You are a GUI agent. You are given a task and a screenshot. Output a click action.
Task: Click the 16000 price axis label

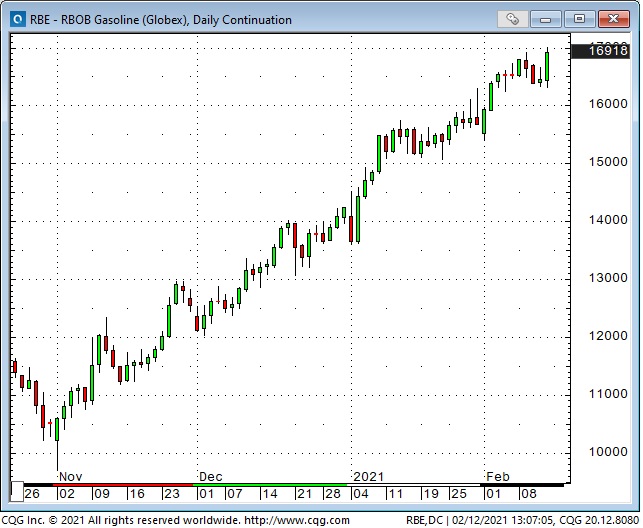click(608, 104)
